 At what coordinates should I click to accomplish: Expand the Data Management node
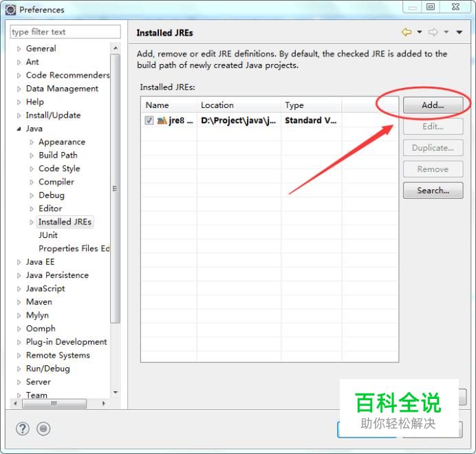coord(19,89)
